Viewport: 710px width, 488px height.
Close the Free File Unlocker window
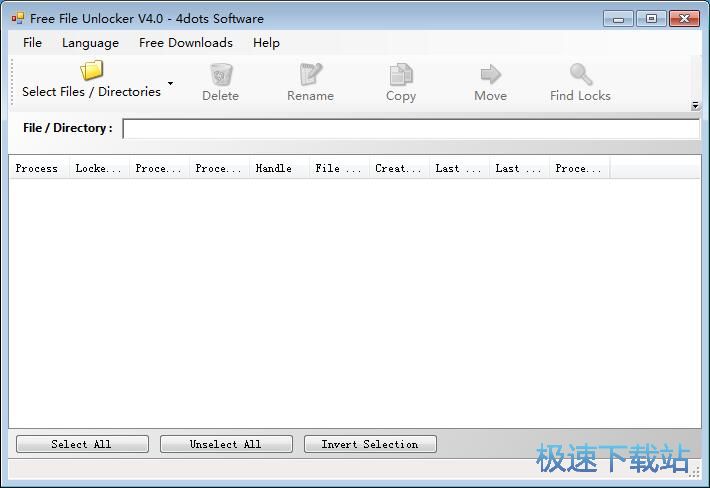pos(684,19)
